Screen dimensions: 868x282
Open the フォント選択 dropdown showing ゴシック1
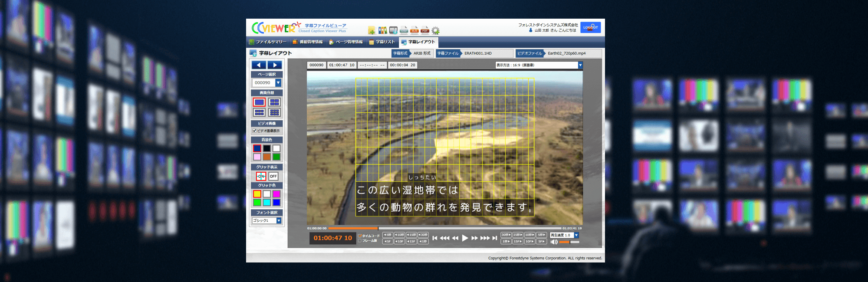pyautogui.click(x=267, y=220)
